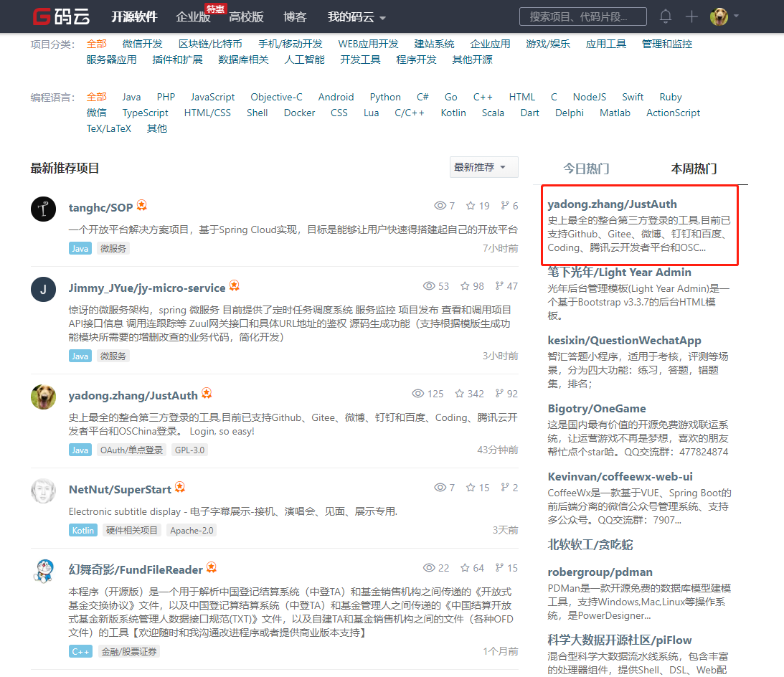Open Bigotry/OneGame in hot list
This screenshot has height=677, width=784.
(x=597, y=409)
